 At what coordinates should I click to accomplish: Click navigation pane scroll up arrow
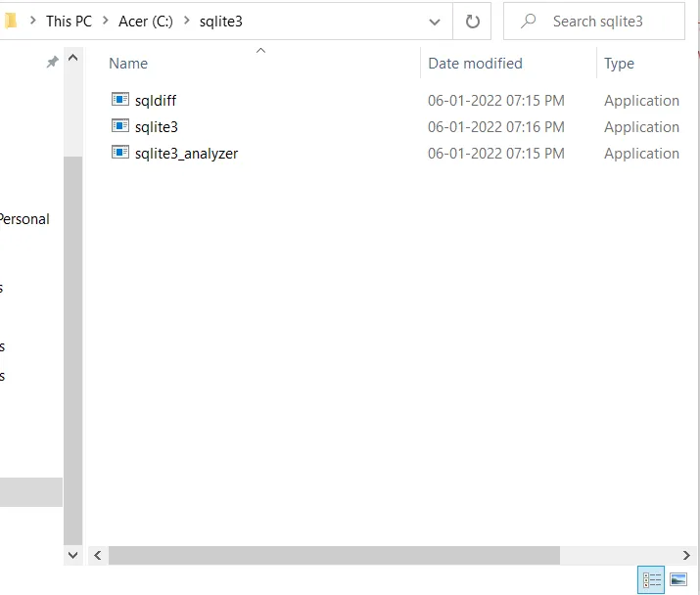tap(72, 58)
